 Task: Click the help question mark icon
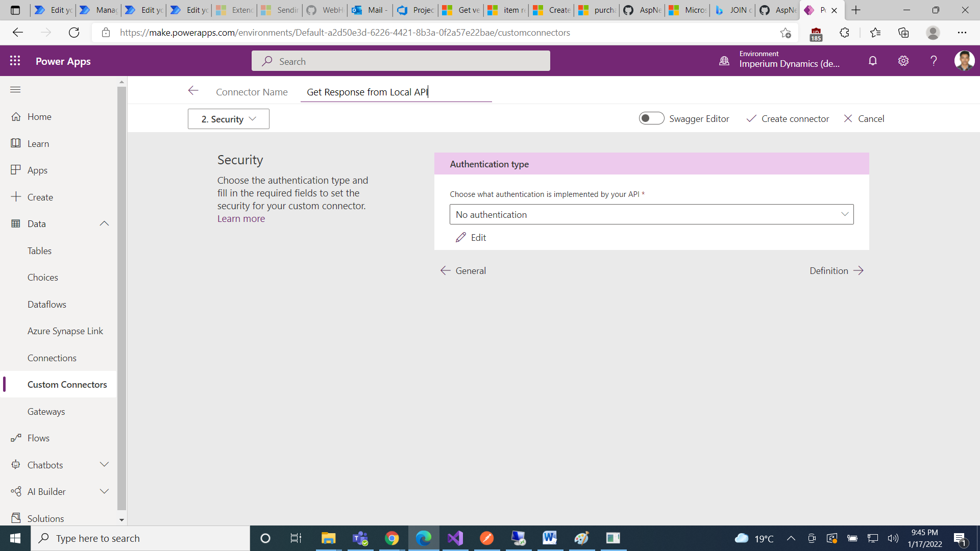click(x=934, y=61)
